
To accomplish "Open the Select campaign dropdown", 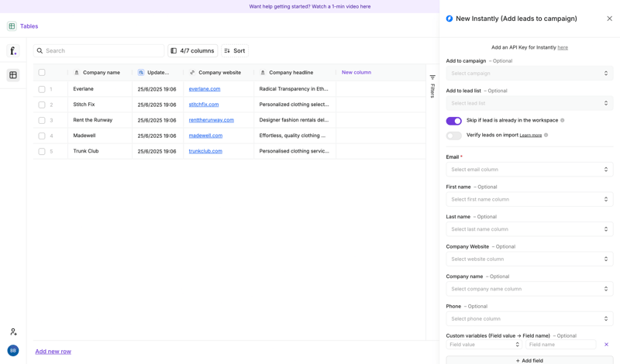I will click(x=529, y=73).
